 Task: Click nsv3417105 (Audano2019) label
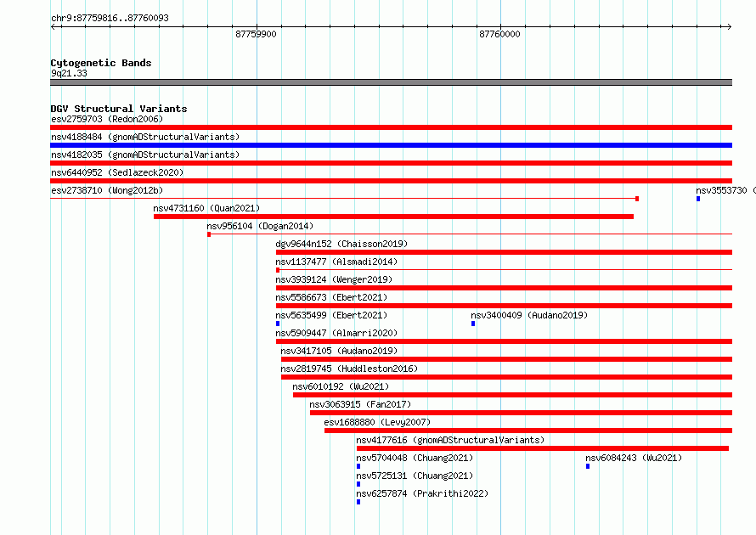pyautogui.click(x=339, y=351)
